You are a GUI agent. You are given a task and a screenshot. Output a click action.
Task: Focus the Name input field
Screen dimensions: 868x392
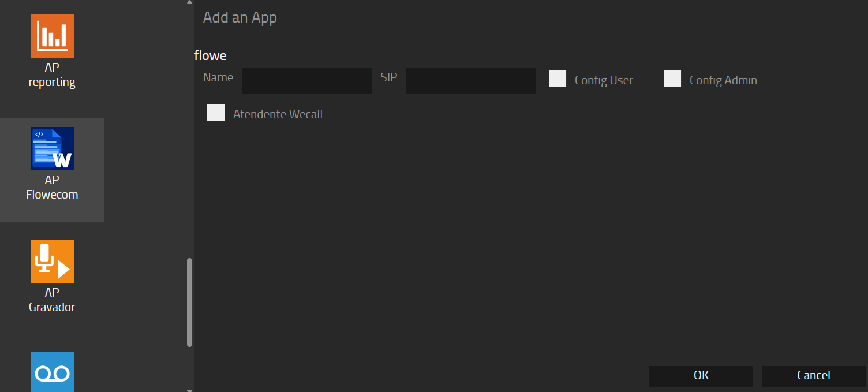[306, 81]
